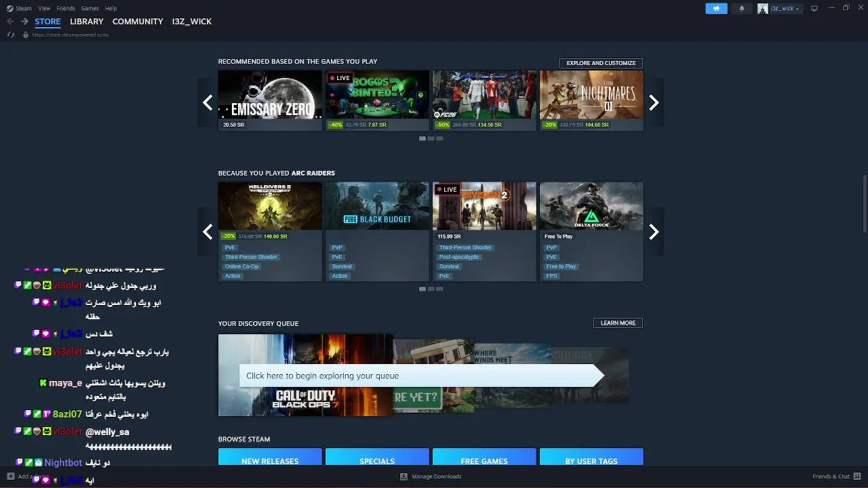Click the Manage Downloads label

[x=437, y=476]
